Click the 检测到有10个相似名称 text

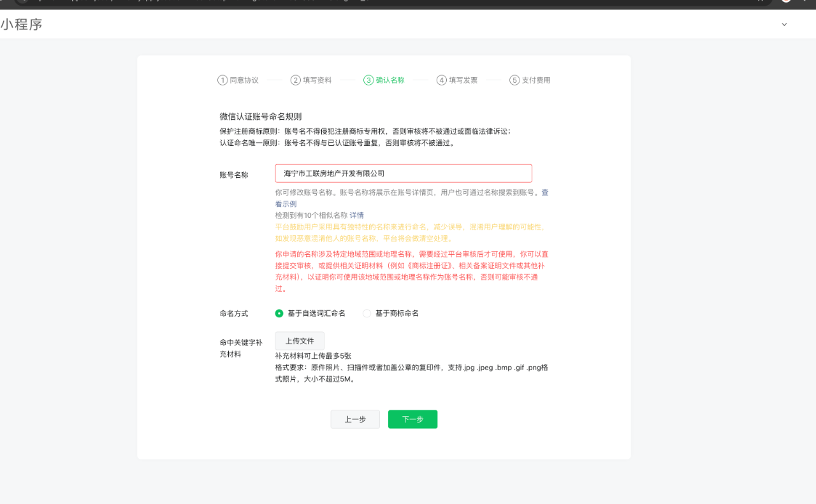click(311, 215)
